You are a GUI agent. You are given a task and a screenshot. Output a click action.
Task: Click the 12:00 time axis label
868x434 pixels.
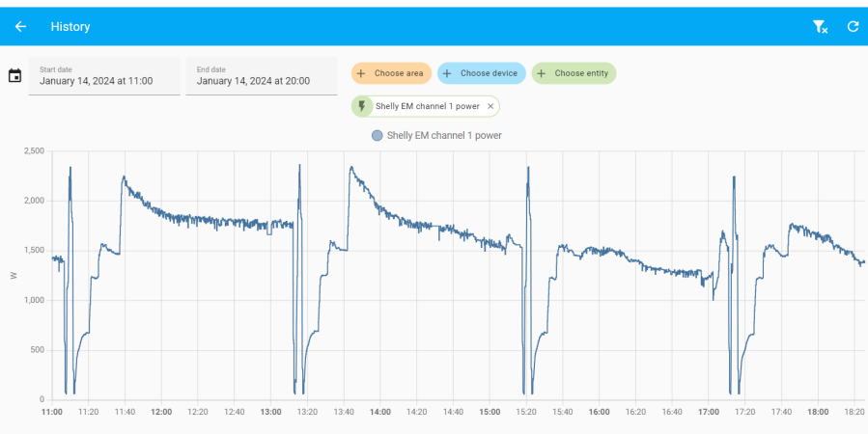coord(161,412)
